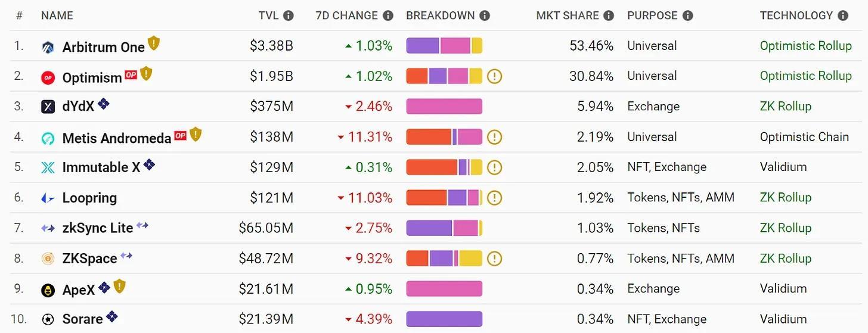This screenshot has width=868, height=333.
Task: Click the StarkEx badge icon beside dYdX
Action: [104, 104]
